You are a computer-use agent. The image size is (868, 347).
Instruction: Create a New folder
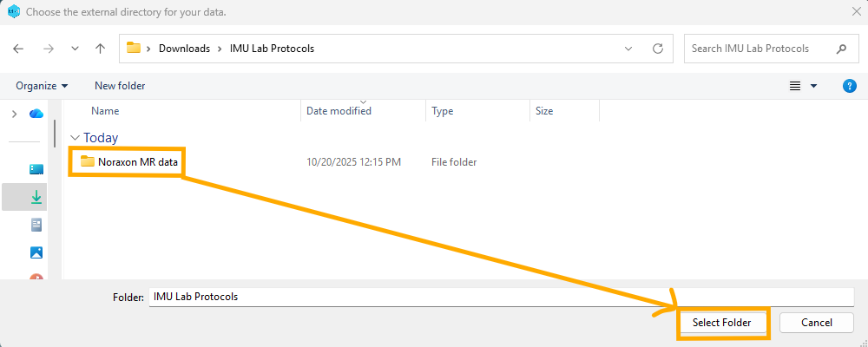pos(120,86)
